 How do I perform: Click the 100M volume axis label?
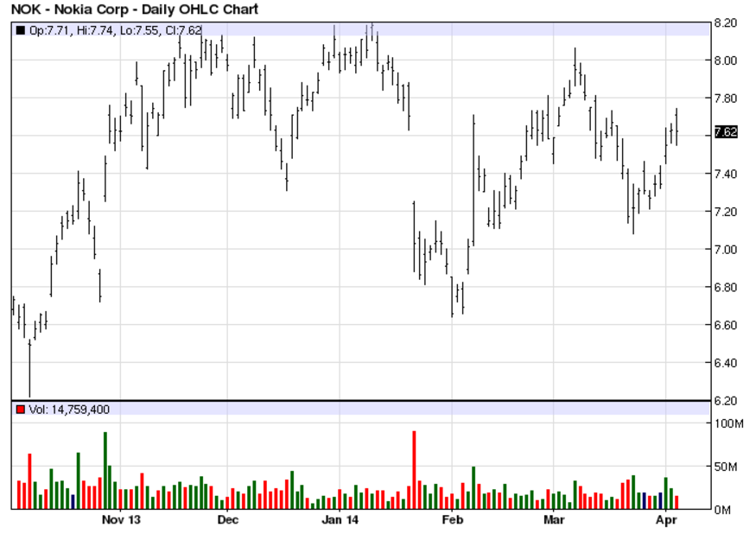tap(728, 423)
